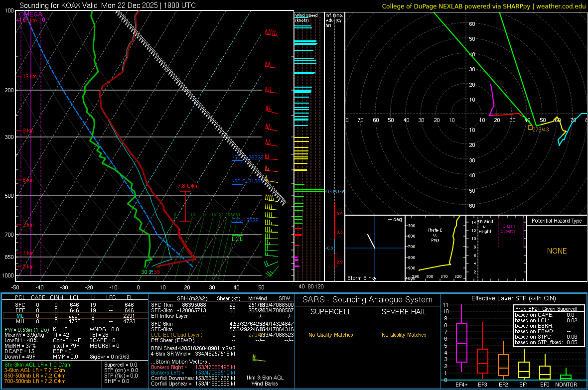Click the LCL-EL (Cloud Layer) row
This screenshot has width=588, height=390.
click(x=222, y=335)
